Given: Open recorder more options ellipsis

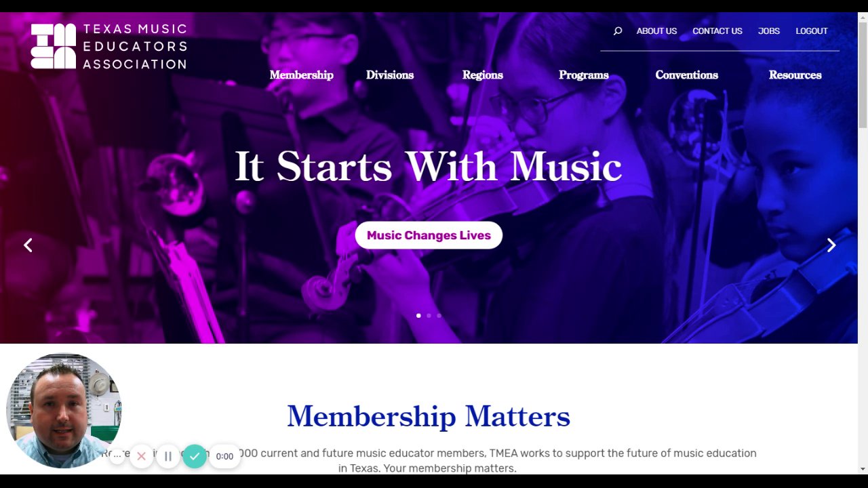Looking at the screenshot, I should point(117,456).
